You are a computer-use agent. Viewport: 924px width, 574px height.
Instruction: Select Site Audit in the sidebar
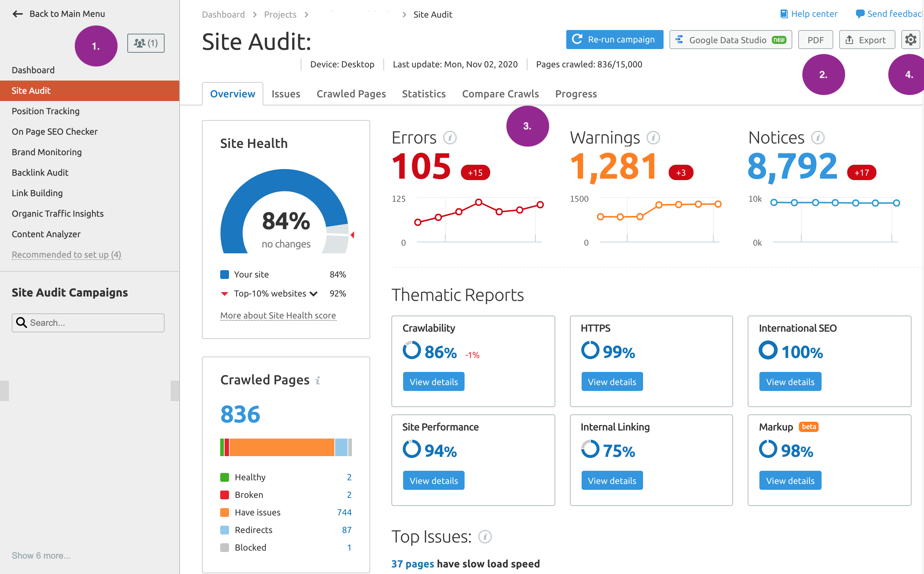90,91
